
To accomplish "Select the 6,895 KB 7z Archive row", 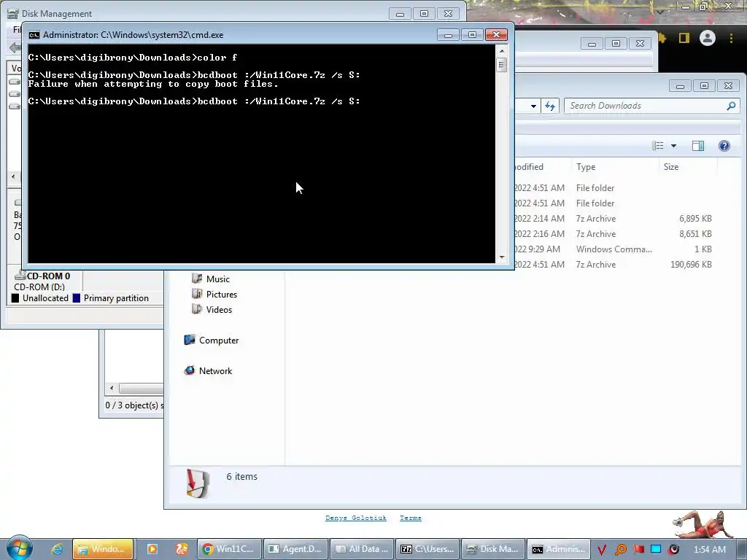I will (x=614, y=219).
